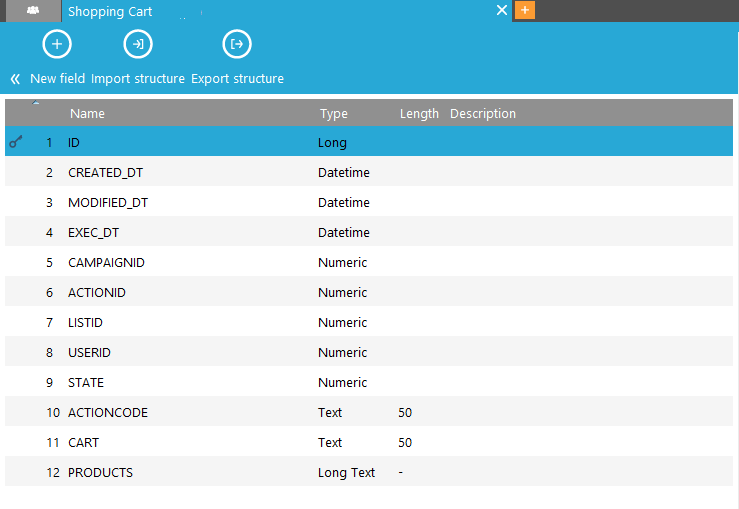Click the New field label
739x509 pixels.
click(58, 79)
